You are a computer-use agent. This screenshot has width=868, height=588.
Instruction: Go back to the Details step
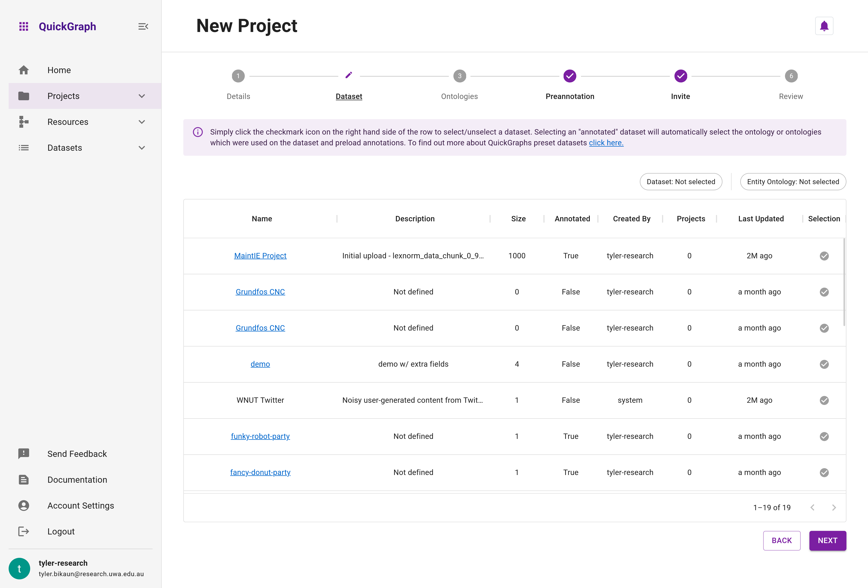coord(238,76)
